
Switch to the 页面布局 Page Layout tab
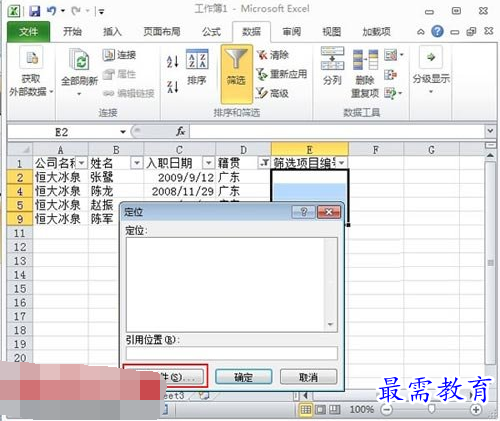coord(162,32)
